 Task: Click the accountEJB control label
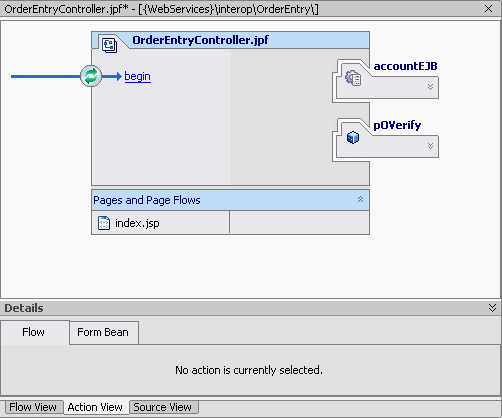click(x=405, y=66)
